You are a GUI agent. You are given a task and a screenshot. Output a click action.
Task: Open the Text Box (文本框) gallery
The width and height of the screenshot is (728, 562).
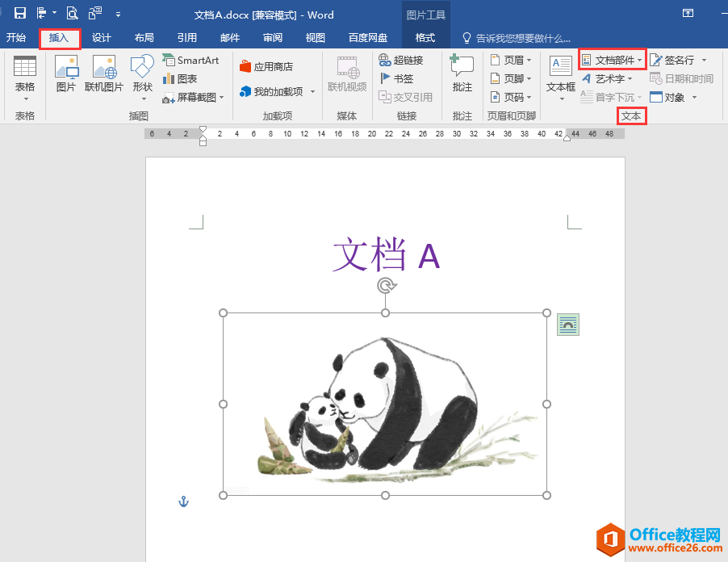[x=560, y=78]
